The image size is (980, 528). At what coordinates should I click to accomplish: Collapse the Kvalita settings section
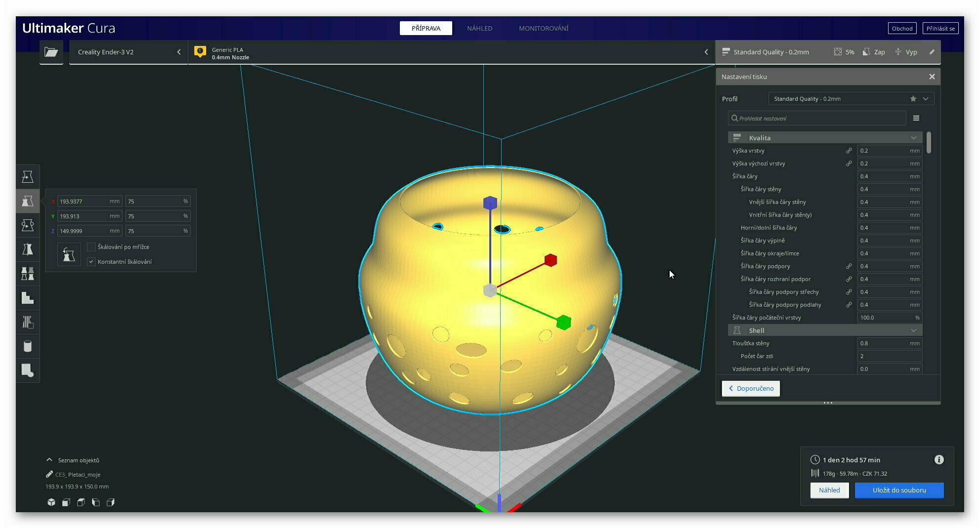[825, 138]
